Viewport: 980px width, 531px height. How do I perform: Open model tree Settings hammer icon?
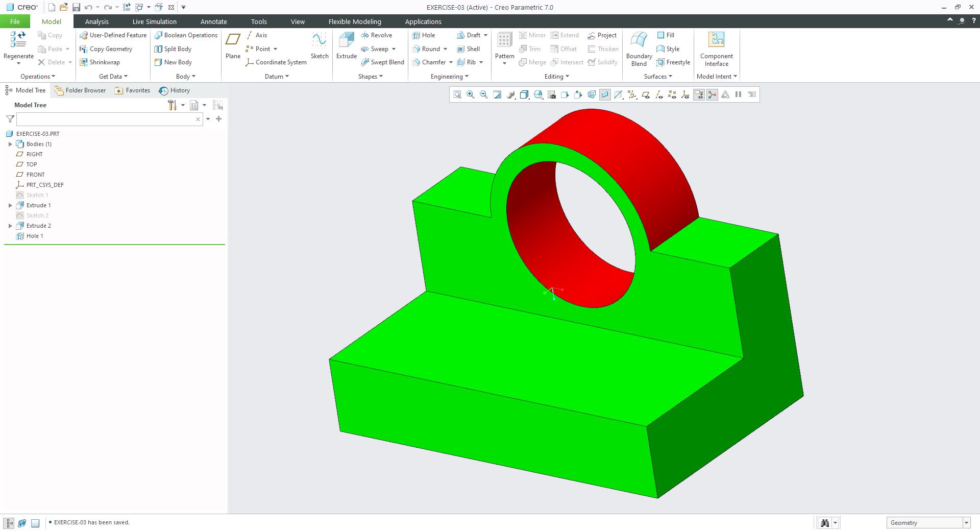click(x=172, y=105)
